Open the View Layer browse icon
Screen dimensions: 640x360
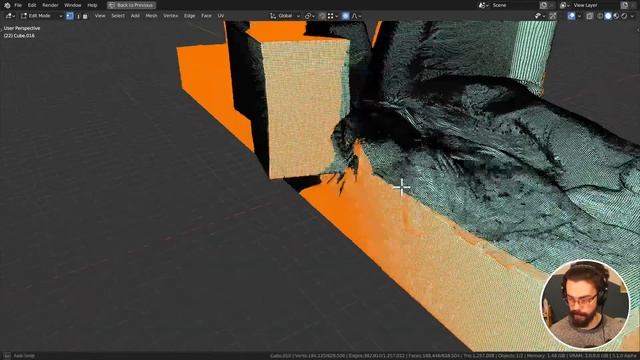click(564, 5)
